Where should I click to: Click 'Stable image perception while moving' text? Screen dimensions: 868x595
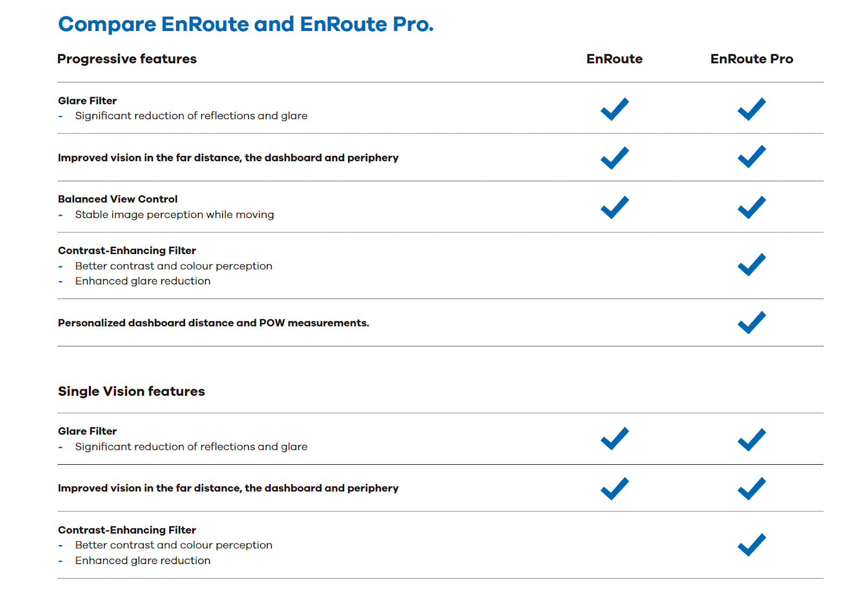(174, 215)
